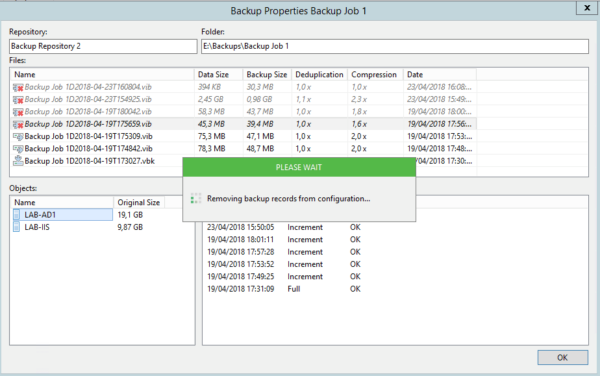600x376 pixels.
Task: Click deleted file icon for 2018-04-19T180042.vib
Action: [18, 112]
